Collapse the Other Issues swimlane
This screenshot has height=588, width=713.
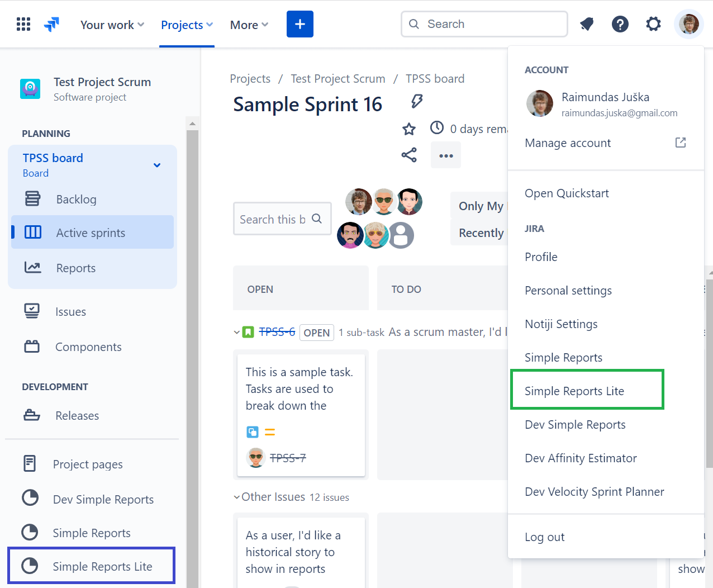(x=237, y=497)
